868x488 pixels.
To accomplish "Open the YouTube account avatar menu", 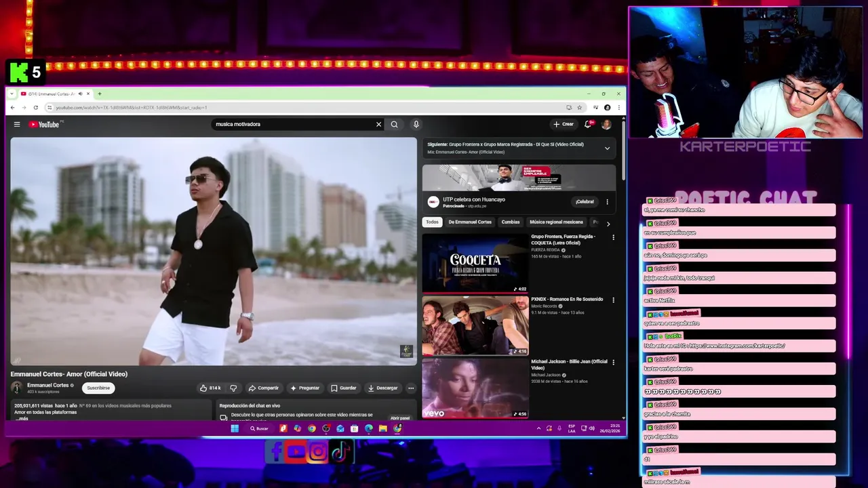I will (606, 124).
